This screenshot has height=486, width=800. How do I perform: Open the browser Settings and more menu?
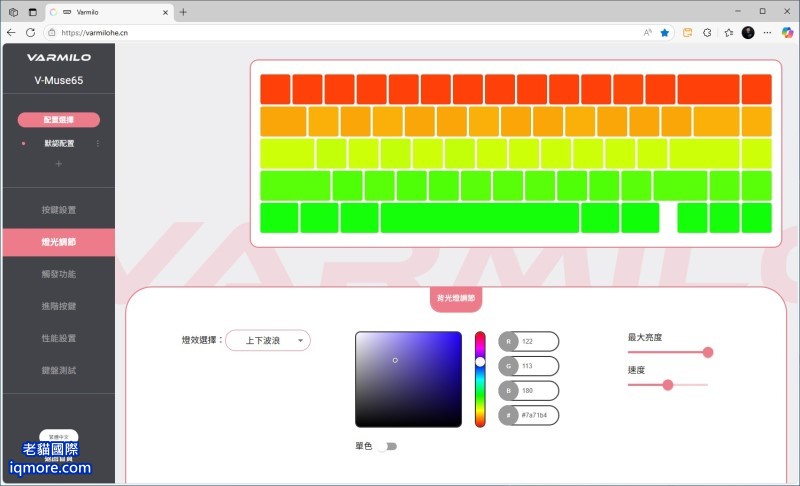767,33
